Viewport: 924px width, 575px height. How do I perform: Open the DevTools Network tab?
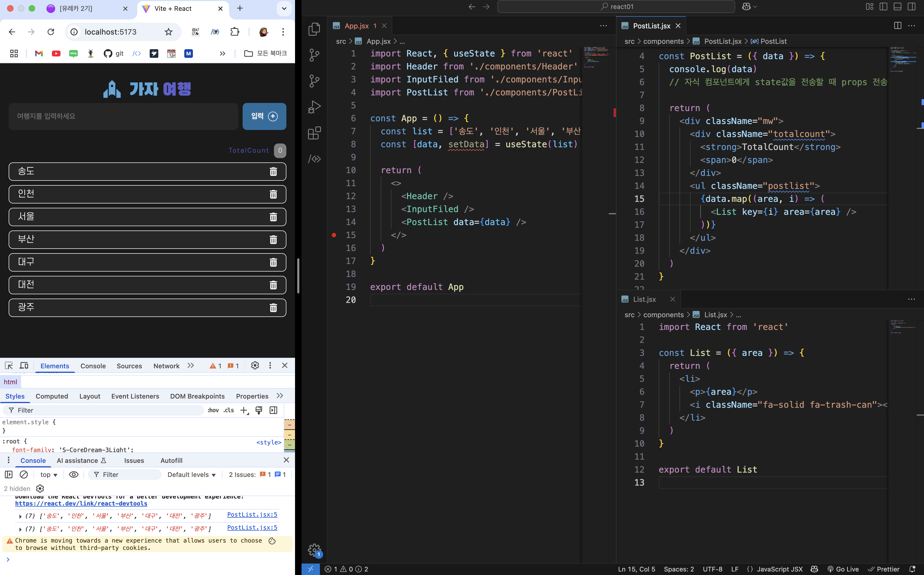166,366
